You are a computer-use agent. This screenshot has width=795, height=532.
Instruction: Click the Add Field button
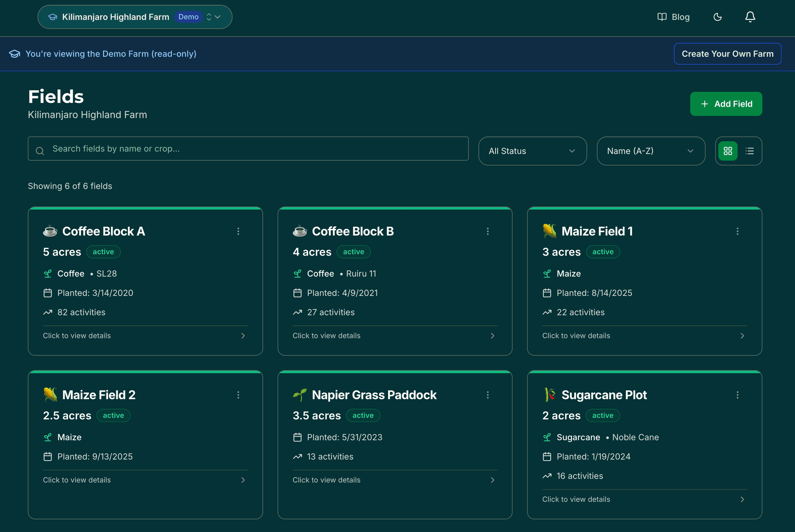point(726,104)
